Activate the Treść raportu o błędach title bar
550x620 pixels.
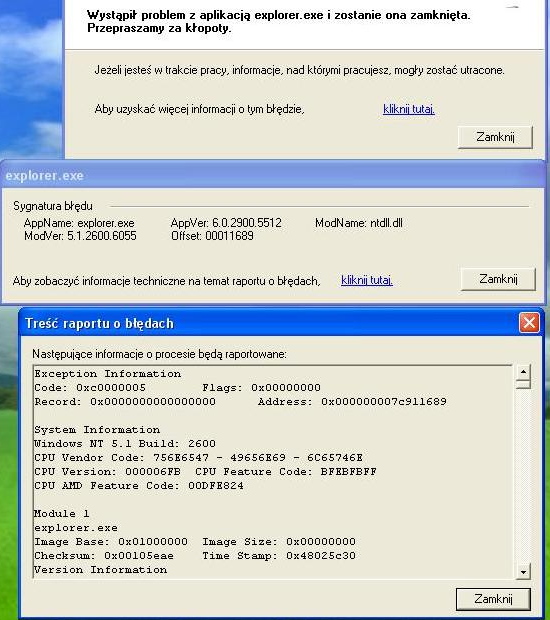(269, 323)
